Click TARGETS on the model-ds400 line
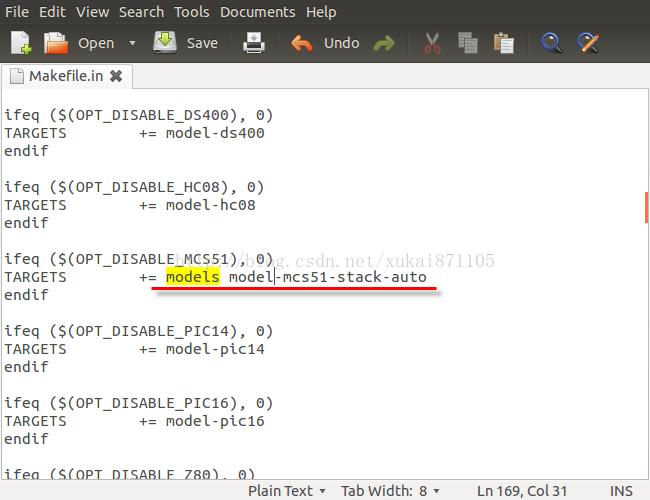Screen dimensions: 650x500 click(x=35, y=133)
